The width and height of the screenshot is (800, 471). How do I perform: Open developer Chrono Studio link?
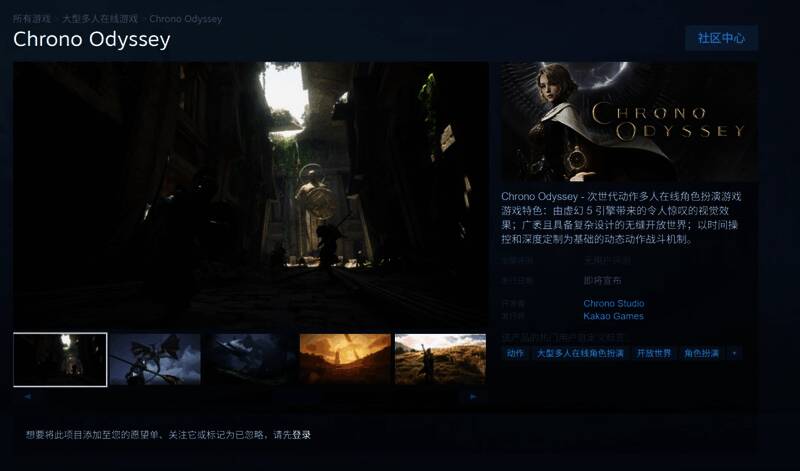click(613, 303)
